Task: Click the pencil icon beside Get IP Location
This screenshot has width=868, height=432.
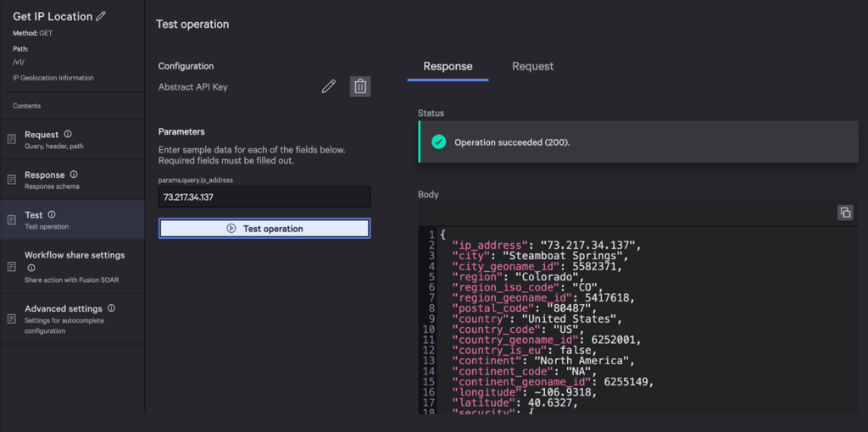Action: (x=102, y=16)
